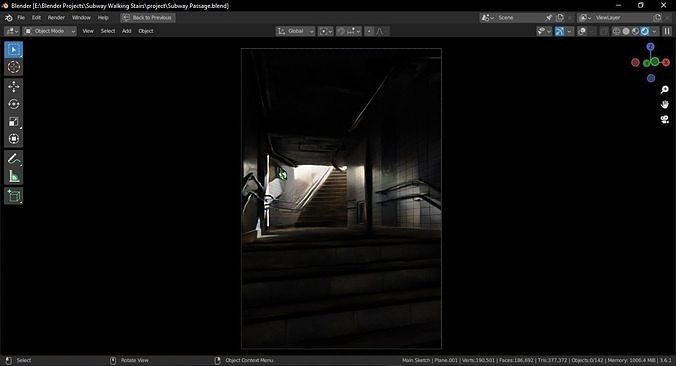Select the Measure ruler tool
This screenshot has height=366, width=676.
[x=13, y=176]
